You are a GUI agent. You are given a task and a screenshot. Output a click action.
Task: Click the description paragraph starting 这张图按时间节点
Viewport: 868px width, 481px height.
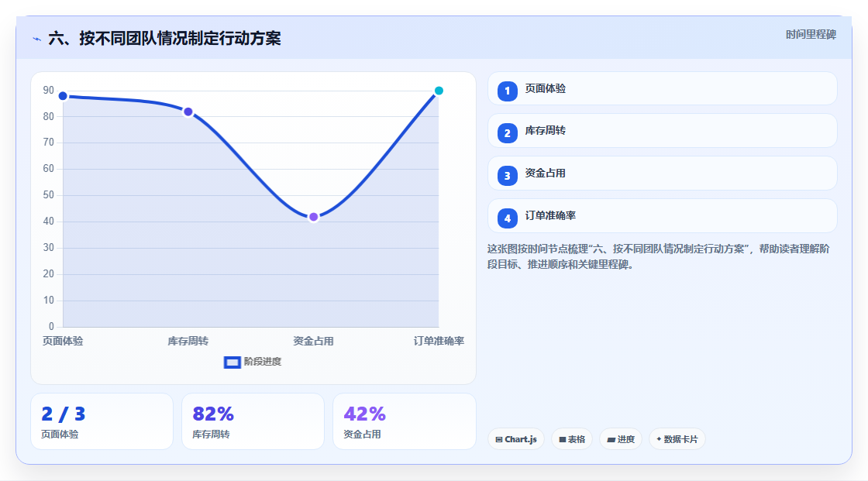[x=658, y=256]
